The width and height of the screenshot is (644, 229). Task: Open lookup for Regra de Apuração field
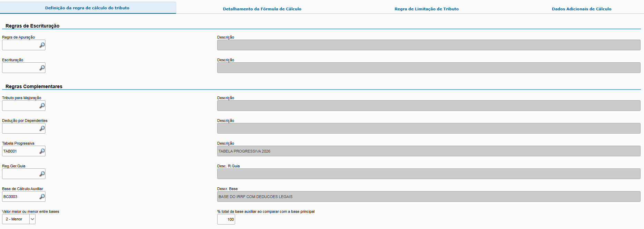42,45
